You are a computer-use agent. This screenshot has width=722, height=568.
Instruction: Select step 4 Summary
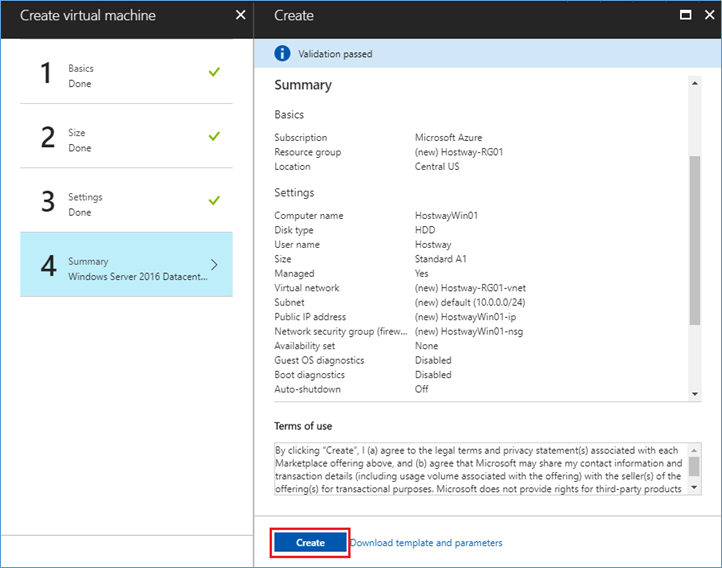coord(126,265)
